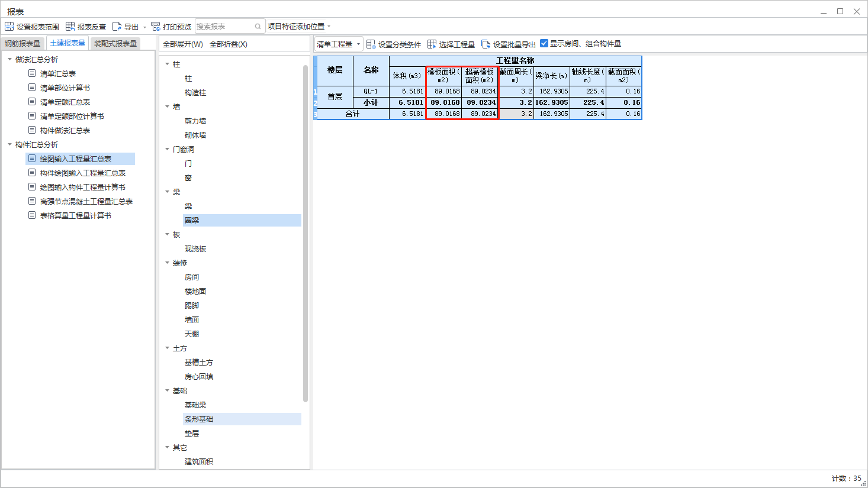This screenshot has height=488, width=868.
Task: Click the document icon beside 表格算量工程量计算书
Action: pos(32,215)
